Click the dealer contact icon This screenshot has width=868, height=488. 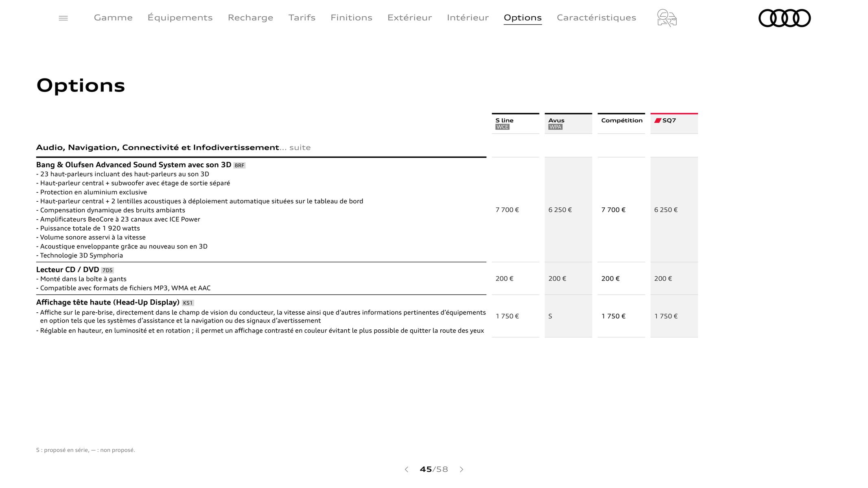coord(667,18)
